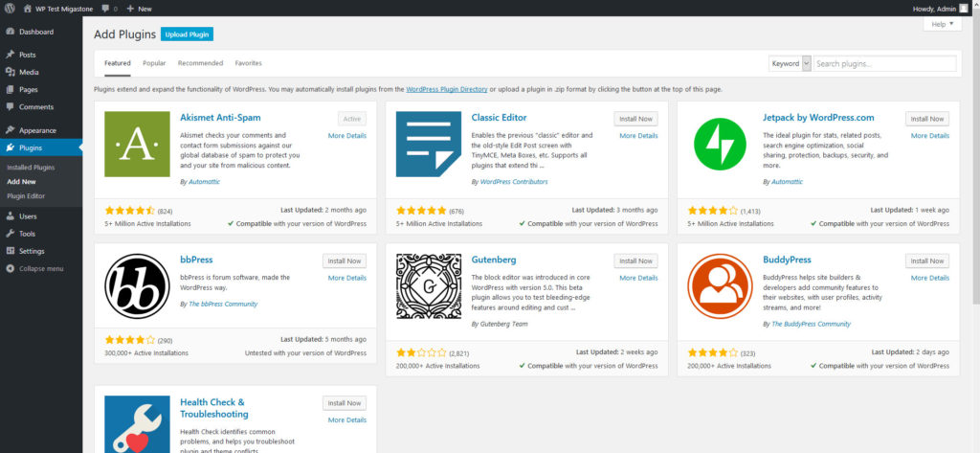The height and width of the screenshot is (453, 980).
Task: Install the BuddyPress plugin
Action: point(926,260)
